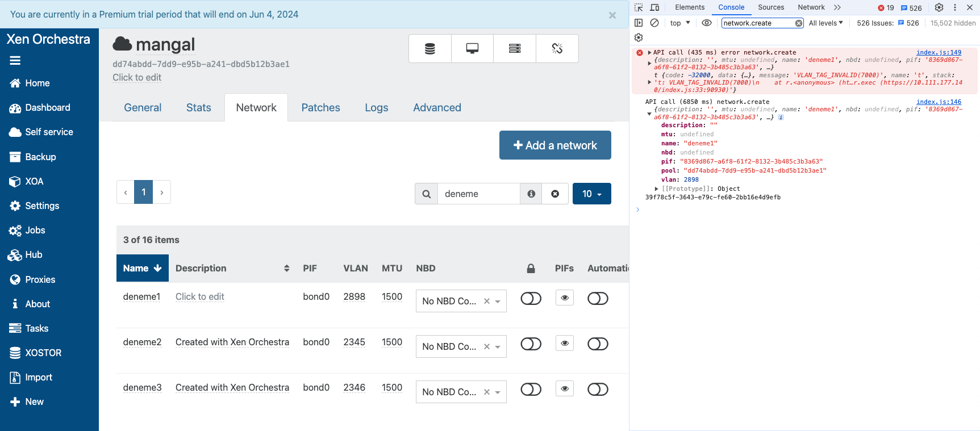Viewport: 980px width, 431px height.
Task: Show filter info icon next to search
Action: pos(531,194)
